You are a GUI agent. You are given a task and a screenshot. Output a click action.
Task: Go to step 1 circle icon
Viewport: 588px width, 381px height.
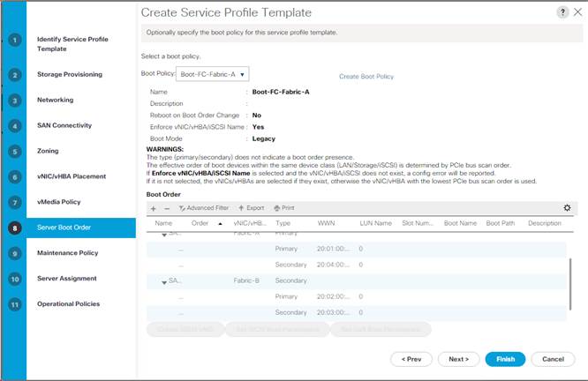tap(15, 40)
